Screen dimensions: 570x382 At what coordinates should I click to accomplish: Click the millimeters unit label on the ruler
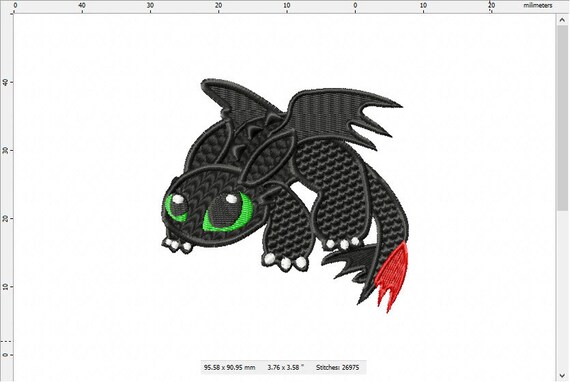pos(538,5)
